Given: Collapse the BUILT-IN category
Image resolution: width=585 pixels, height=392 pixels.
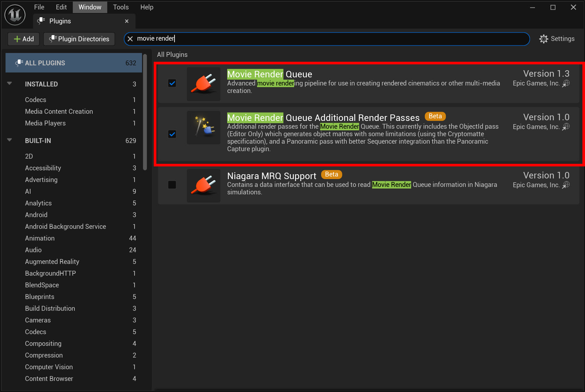Looking at the screenshot, I should (x=9, y=140).
